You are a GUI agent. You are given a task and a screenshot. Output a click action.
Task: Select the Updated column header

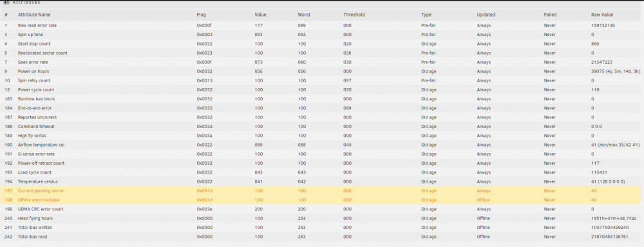click(x=486, y=15)
